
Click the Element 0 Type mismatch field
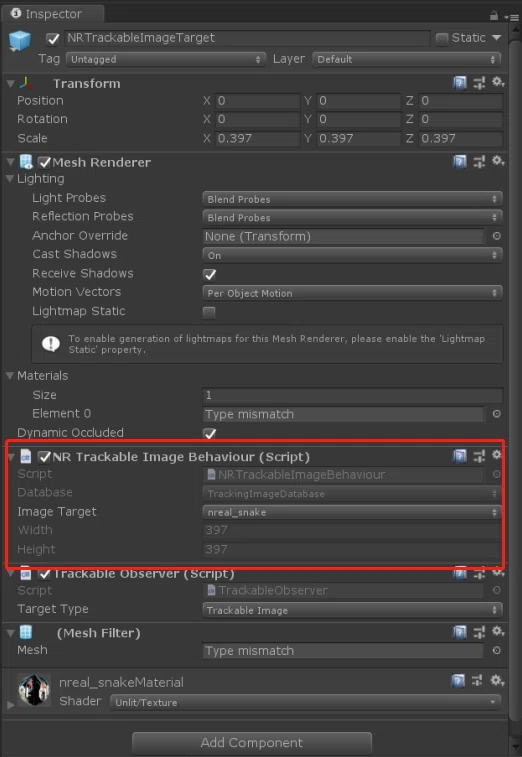343,414
